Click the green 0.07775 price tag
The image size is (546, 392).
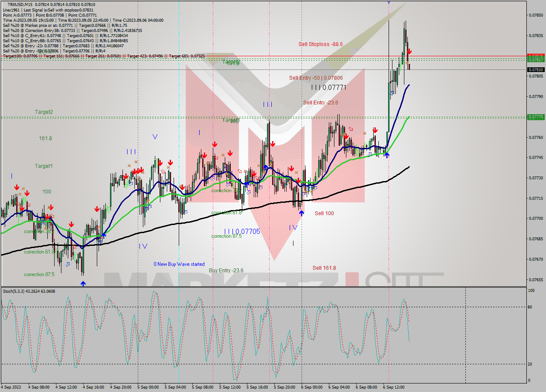click(536, 117)
